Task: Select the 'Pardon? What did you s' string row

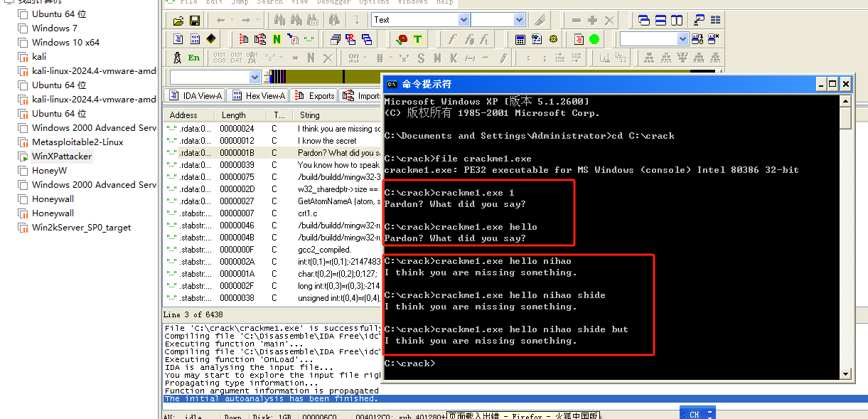Action: tap(272, 153)
